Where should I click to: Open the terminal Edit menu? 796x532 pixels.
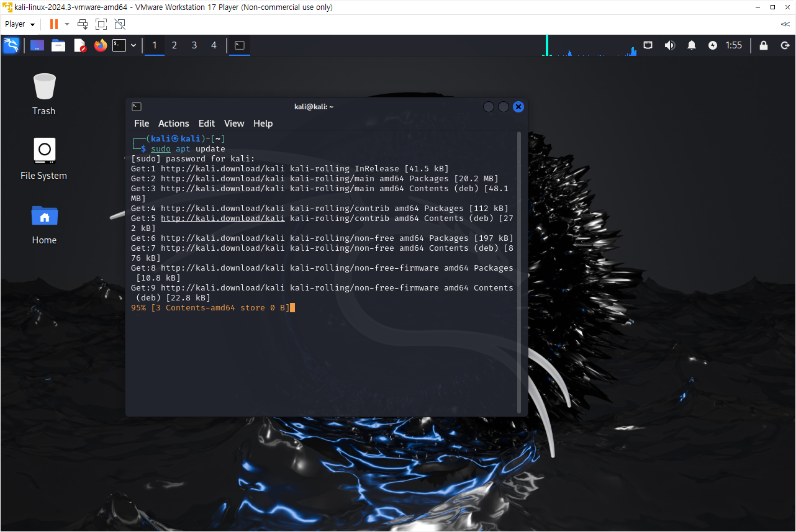207,124
